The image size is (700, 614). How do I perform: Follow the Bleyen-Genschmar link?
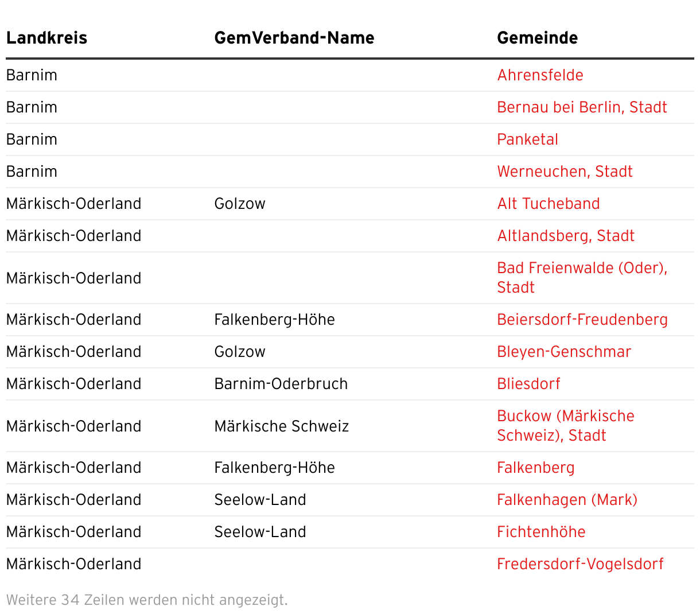[x=563, y=352]
